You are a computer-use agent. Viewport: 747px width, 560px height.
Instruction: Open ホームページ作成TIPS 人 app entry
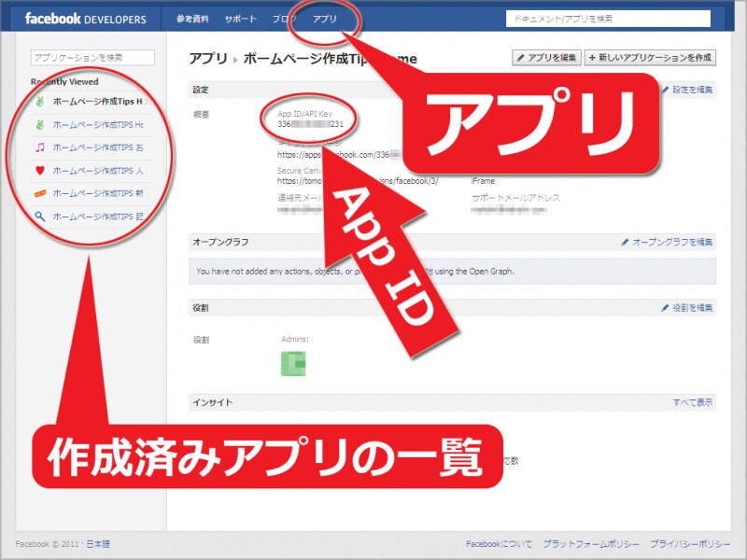(x=98, y=171)
